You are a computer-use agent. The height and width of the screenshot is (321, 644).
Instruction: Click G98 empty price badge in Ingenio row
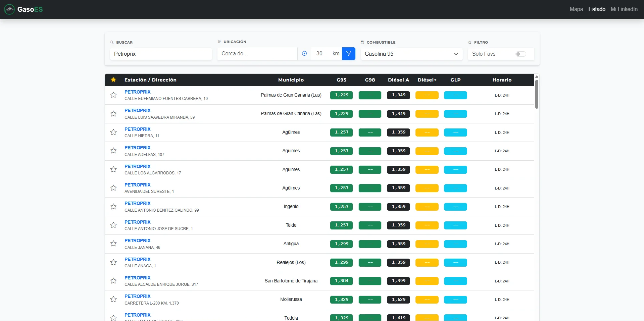point(370,207)
